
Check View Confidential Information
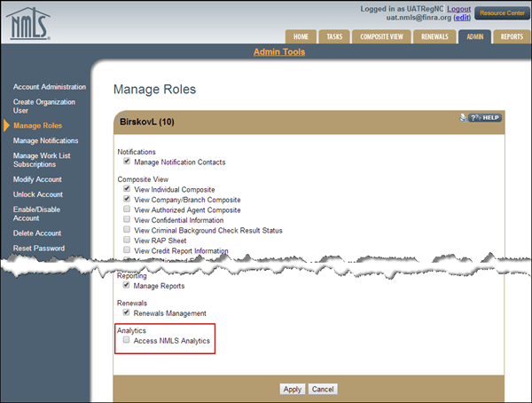click(127, 219)
